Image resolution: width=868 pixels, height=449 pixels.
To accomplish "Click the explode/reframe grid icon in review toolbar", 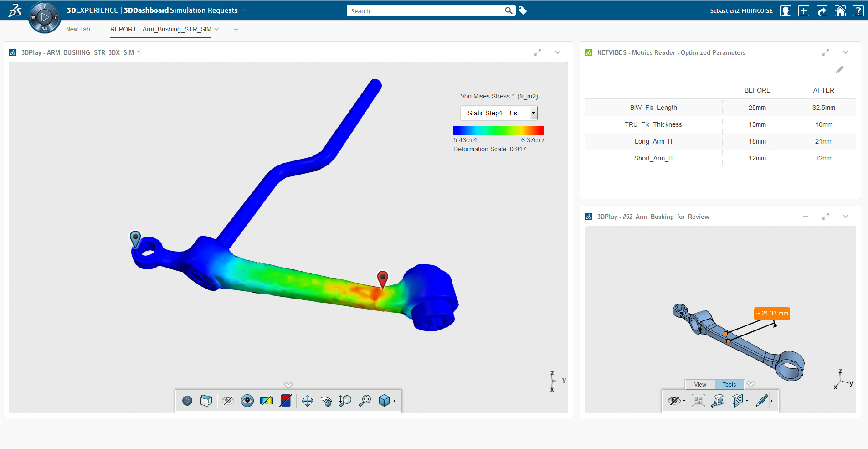I will (698, 401).
